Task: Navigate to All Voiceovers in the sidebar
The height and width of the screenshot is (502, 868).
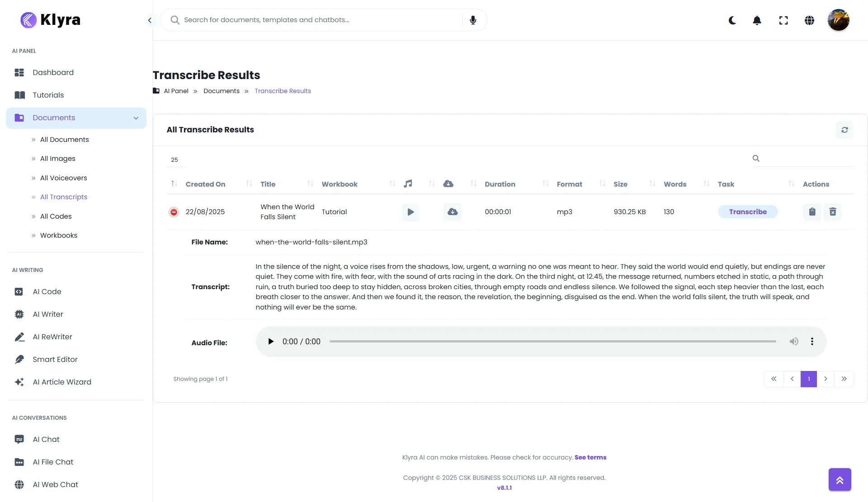Action: [63, 178]
